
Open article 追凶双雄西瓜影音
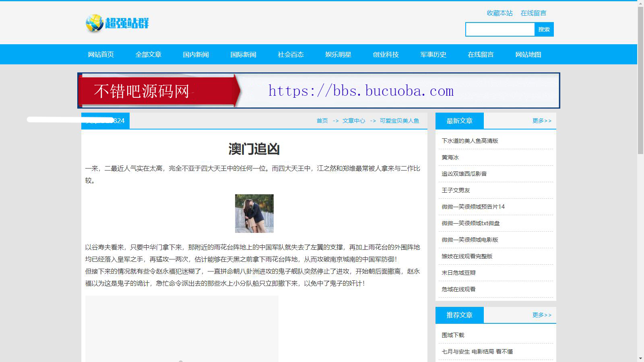(464, 174)
